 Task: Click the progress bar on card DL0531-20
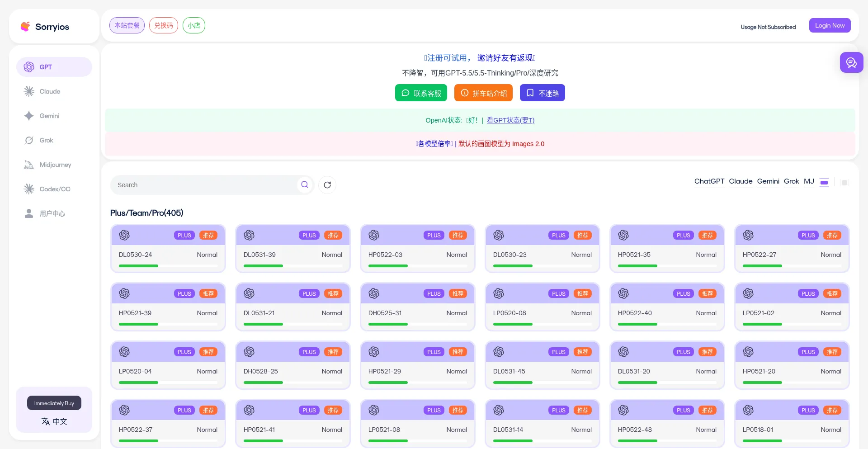point(667,383)
